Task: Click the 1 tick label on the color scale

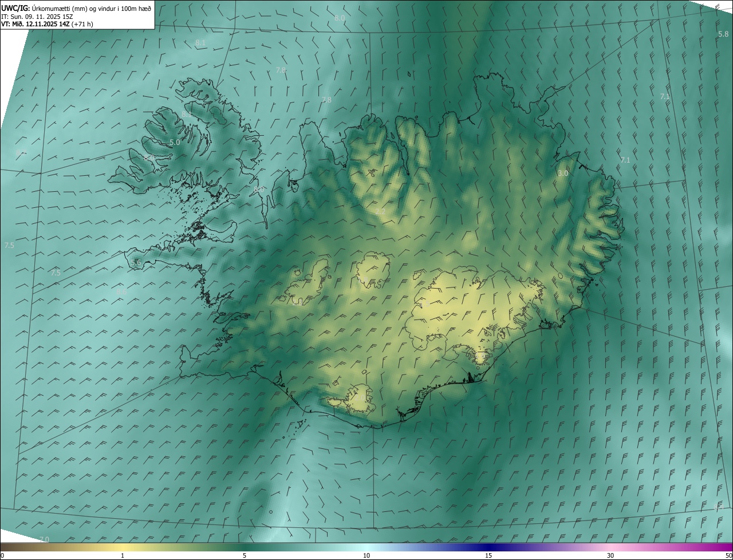Action: 123,555
